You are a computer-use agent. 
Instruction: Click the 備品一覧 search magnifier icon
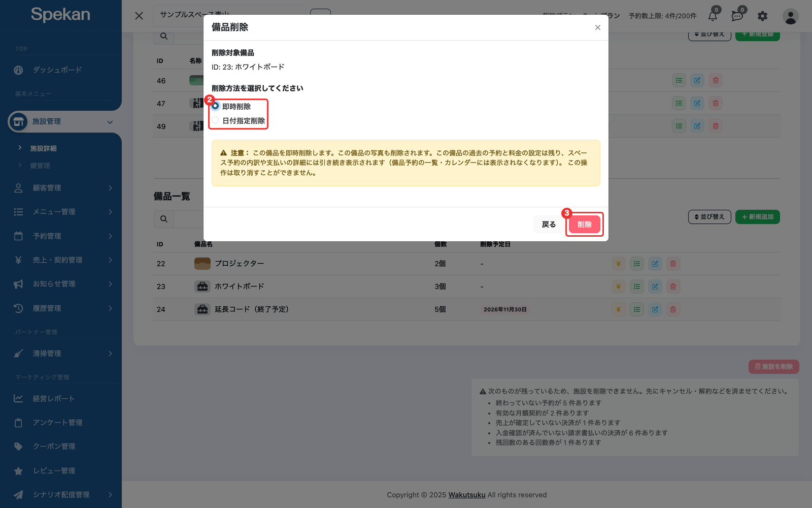[x=164, y=219]
